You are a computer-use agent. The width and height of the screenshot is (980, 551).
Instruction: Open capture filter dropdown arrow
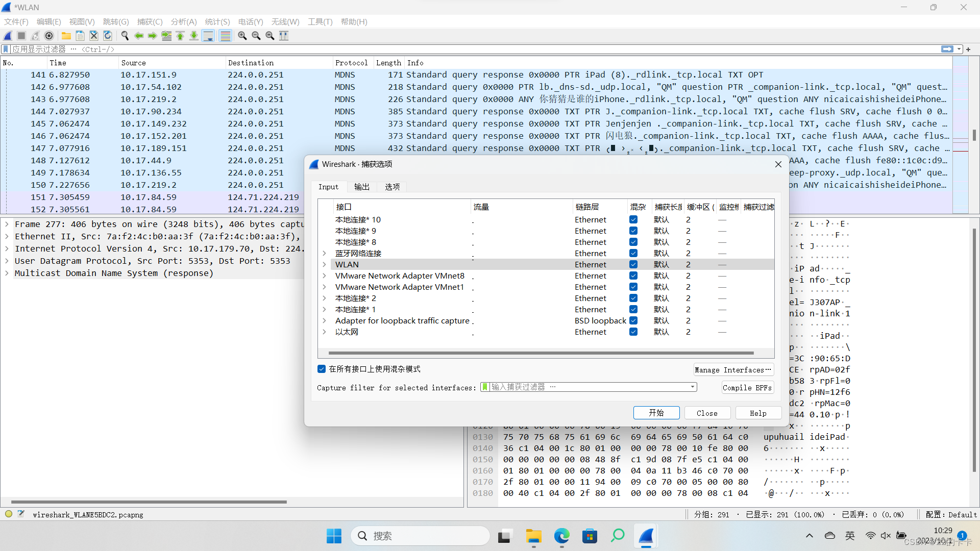pyautogui.click(x=693, y=387)
